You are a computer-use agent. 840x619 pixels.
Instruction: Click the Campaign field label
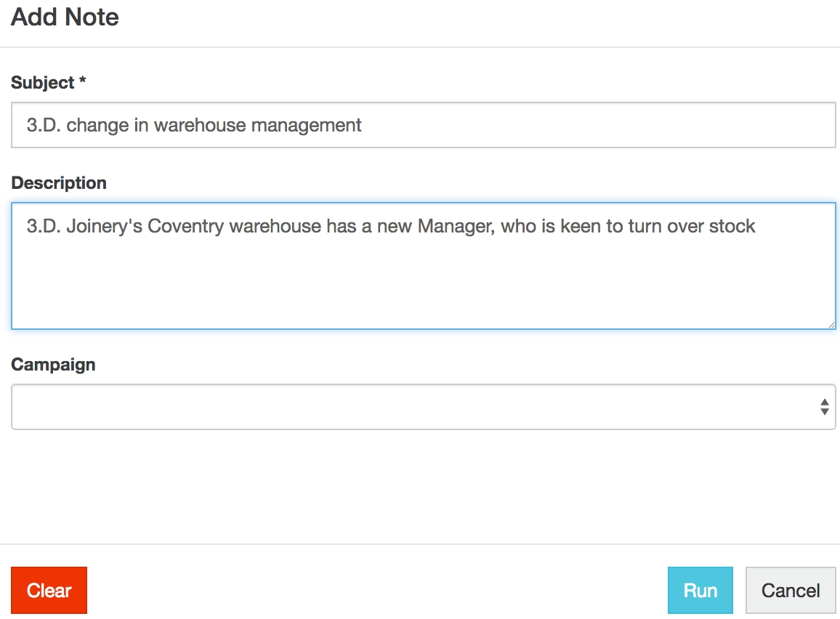(x=53, y=364)
